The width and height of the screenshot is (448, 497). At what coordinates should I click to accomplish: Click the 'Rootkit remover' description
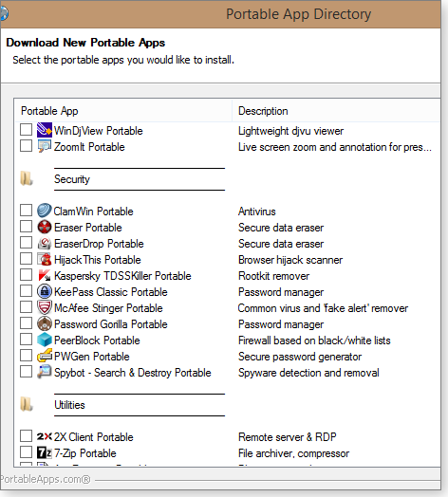273,276
